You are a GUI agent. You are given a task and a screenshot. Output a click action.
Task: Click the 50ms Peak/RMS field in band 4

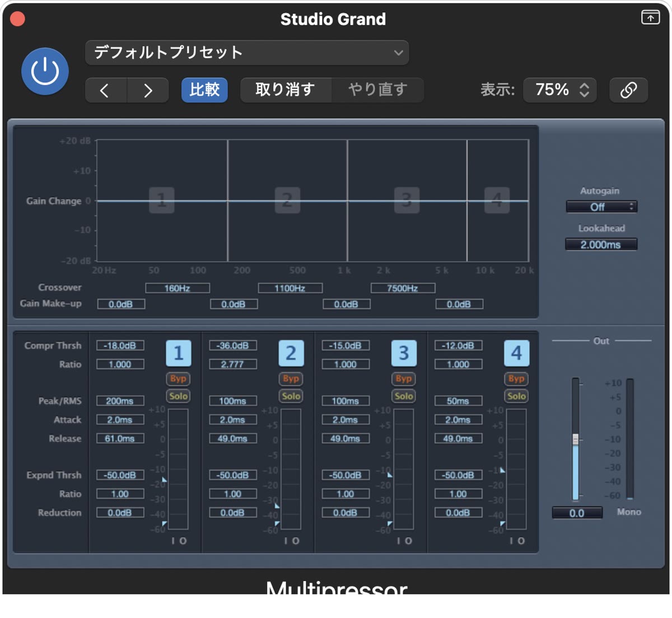pos(458,401)
